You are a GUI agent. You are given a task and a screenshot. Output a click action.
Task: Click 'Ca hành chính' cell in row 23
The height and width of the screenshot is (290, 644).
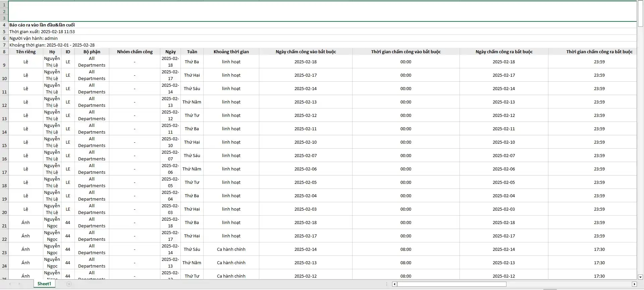(x=231, y=249)
